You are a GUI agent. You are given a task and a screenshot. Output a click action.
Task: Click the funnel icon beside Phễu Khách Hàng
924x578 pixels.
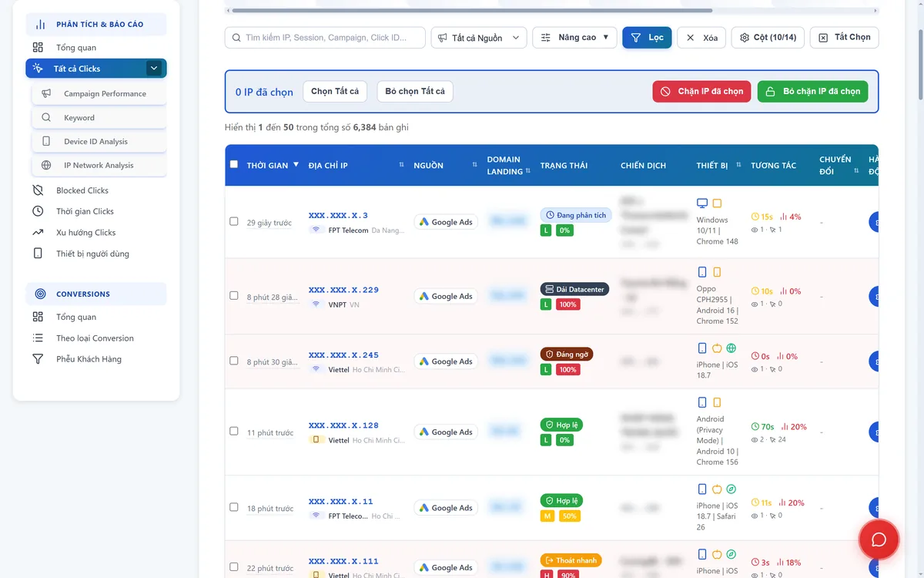point(38,359)
